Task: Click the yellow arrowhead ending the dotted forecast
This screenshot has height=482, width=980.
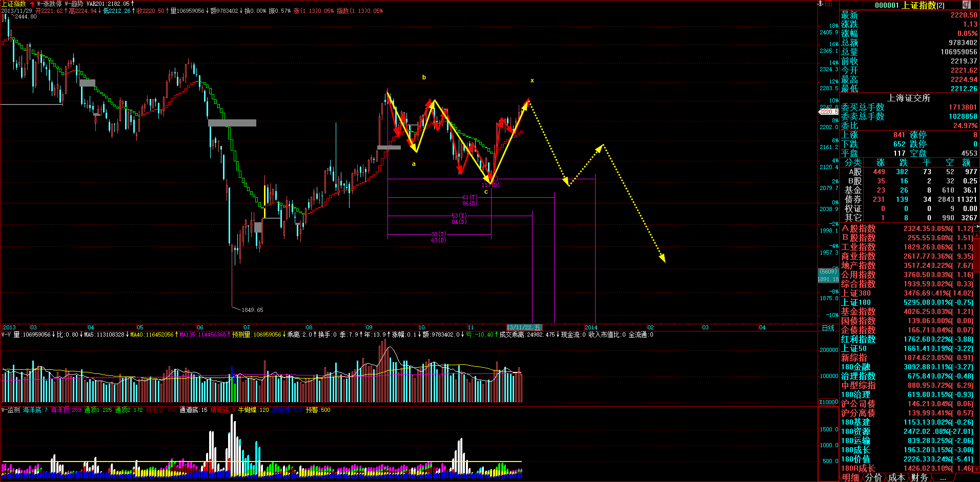Action: 662,259
